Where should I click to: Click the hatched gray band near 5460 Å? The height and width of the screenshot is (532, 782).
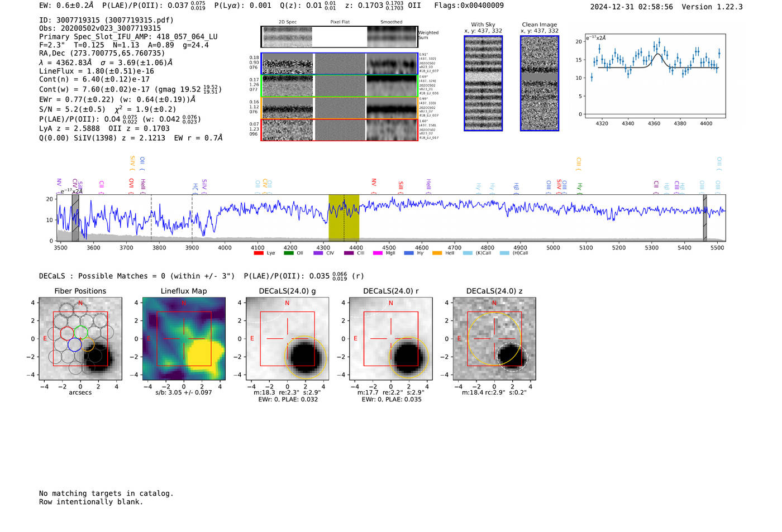point(705,218)
